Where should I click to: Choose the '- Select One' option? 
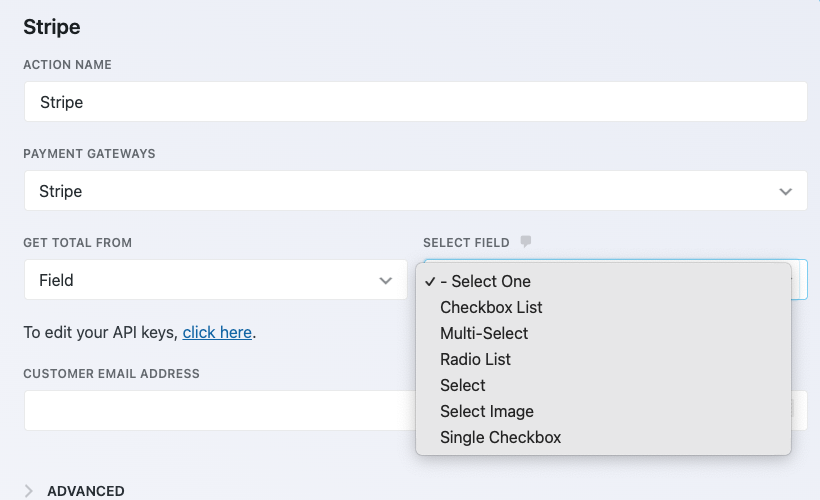(x=603, y=281)
